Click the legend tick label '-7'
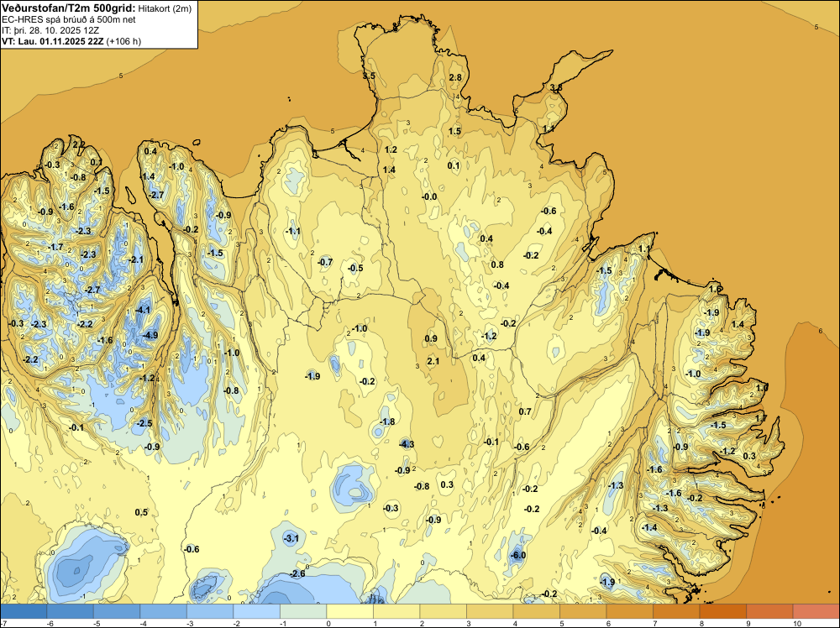 3,623
